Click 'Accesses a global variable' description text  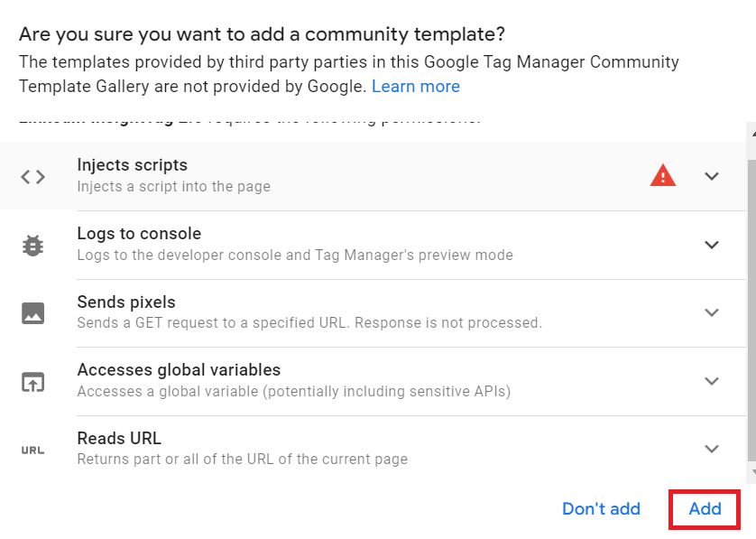click(293, 391)
